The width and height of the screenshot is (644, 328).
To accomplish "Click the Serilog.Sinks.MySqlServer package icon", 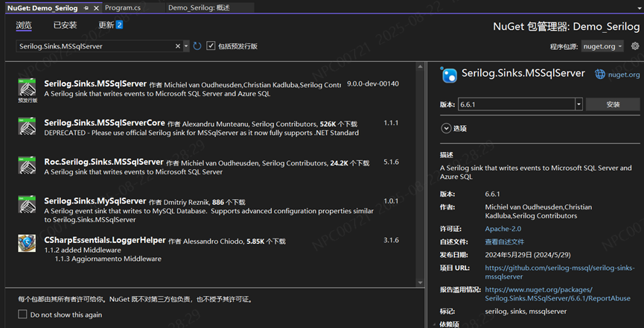I will [27, 204].
